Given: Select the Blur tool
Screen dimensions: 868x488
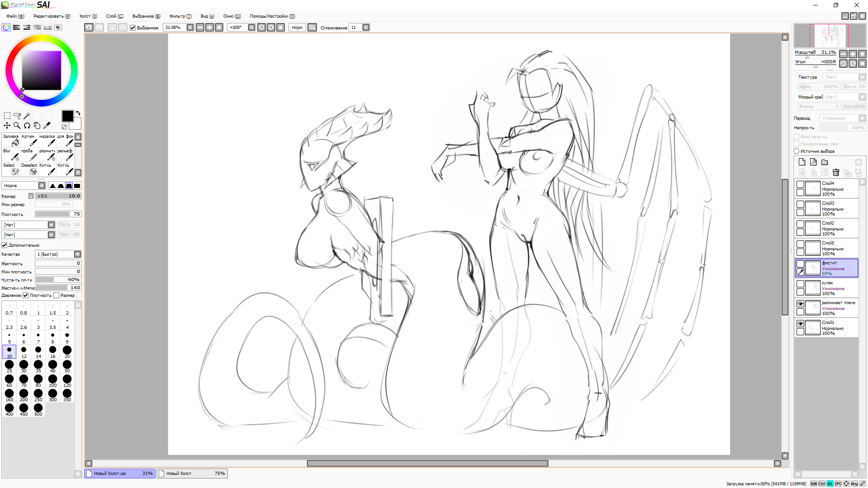Looking at the screenshot, I should [x=11, y=155].
